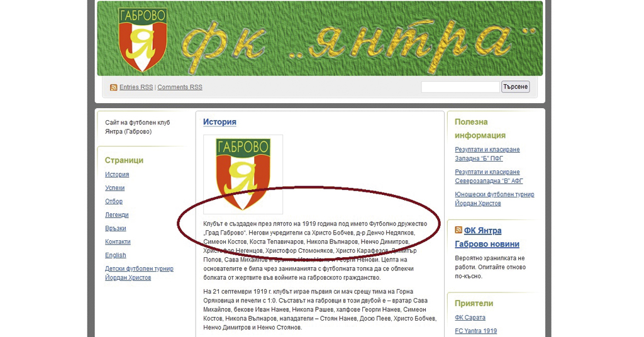The height and width of the screenshot is (337, 644).
Task: Open Детски футболен турнир Йордан Христов link
Action: point(139,273)
